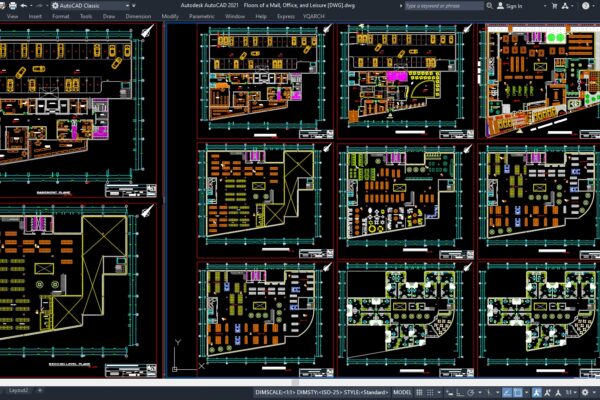Open the Modify menu
Viewport: 600px width, 400px height.
170,16
